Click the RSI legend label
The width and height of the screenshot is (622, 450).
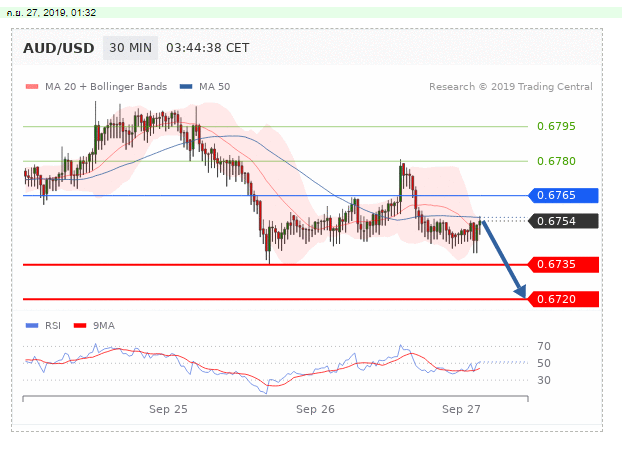[x=53, y=326]
